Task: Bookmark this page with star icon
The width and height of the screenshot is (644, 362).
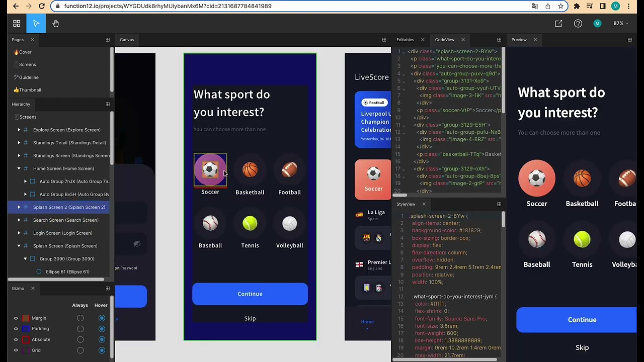Action: (560, 6)
